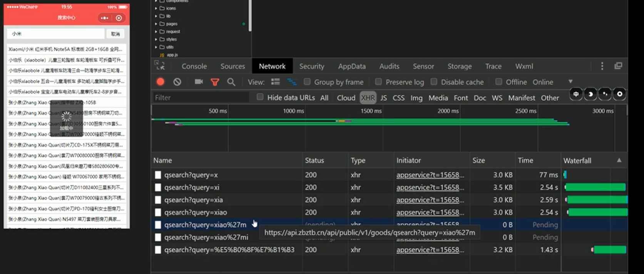
Task: Expand the styles folder
Action: [x=156, y=39]
